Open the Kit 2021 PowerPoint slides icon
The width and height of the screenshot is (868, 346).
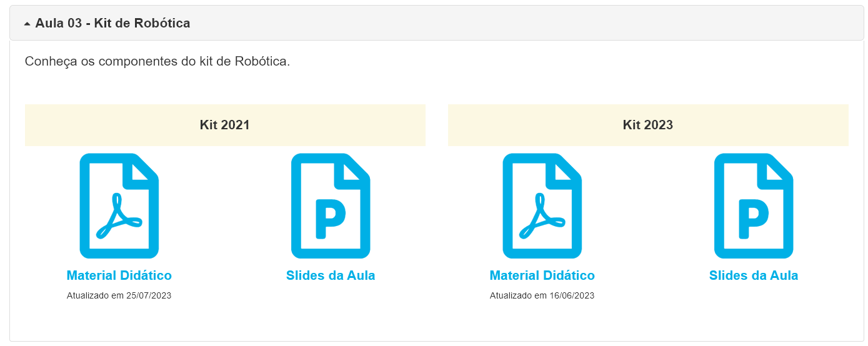click(x=331, y=205)
